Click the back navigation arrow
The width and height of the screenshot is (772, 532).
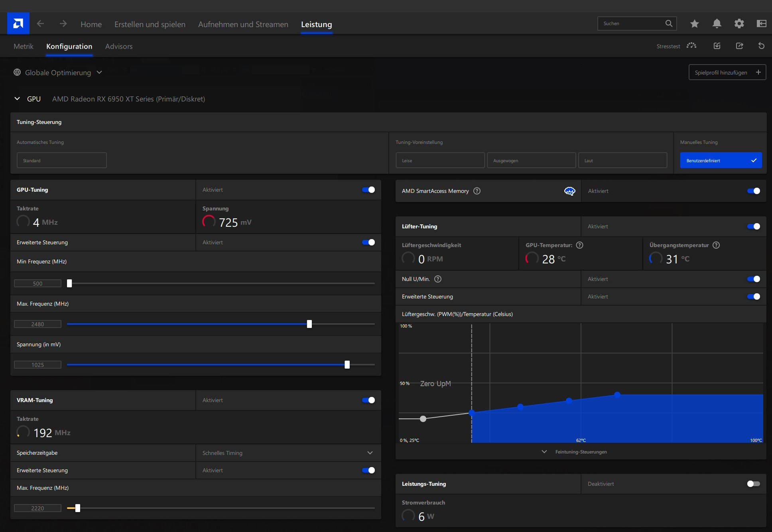(x=40, y=24)
